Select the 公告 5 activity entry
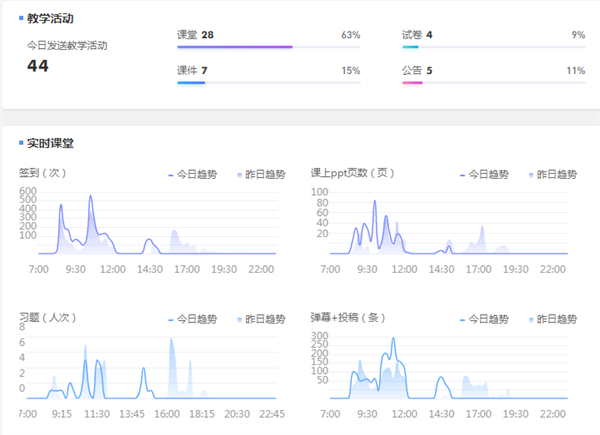The height and width of the screenshot is (435, 600). (x=417, y=71)
